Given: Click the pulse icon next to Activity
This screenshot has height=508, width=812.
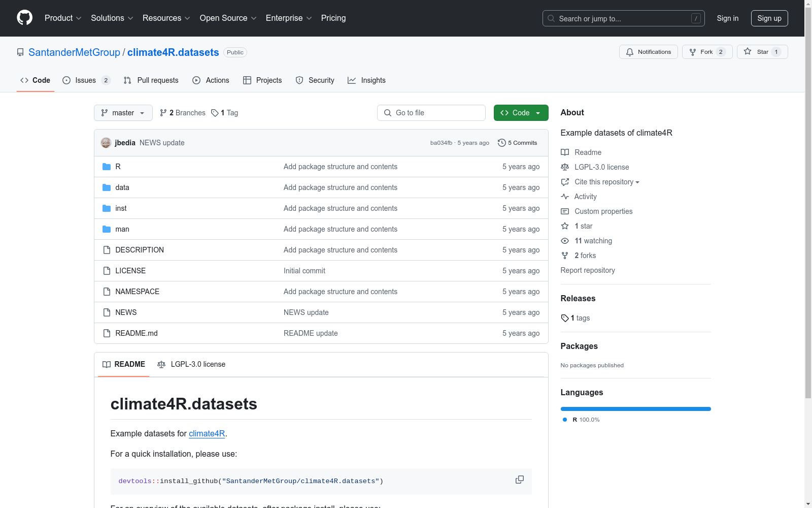Looking at the screenshot, I should (565, 197).
